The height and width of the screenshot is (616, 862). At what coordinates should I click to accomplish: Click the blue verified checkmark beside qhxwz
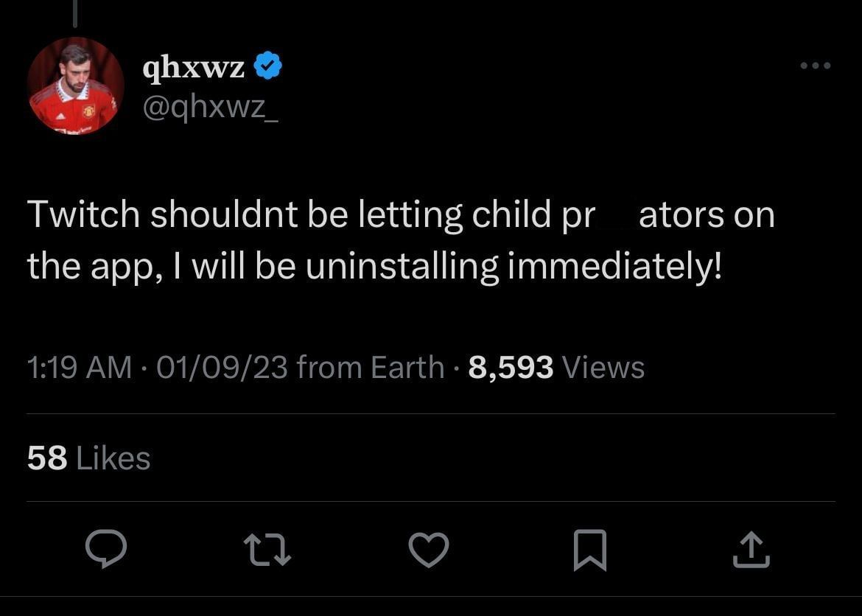(267, 65)
